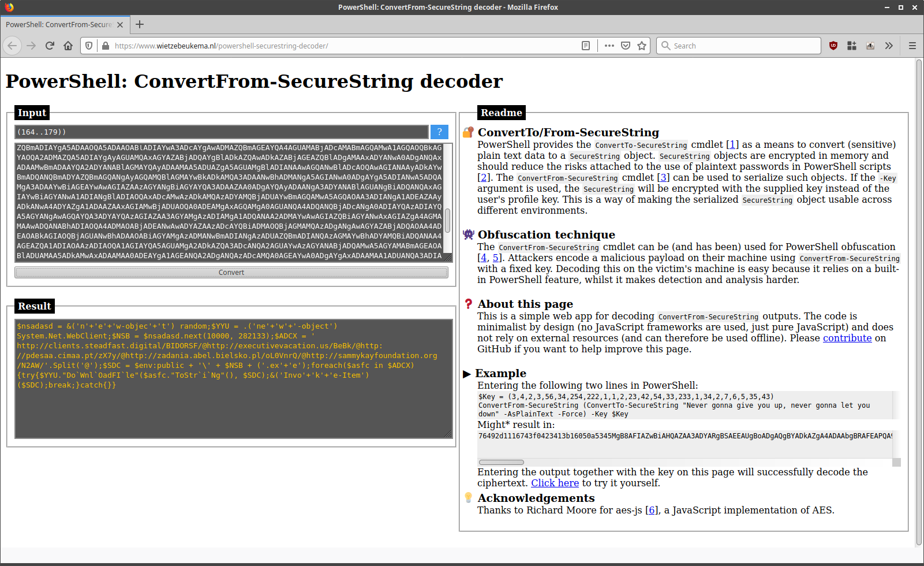
Task: Open reference link [6] for aes-js
Action: [652, 511]
